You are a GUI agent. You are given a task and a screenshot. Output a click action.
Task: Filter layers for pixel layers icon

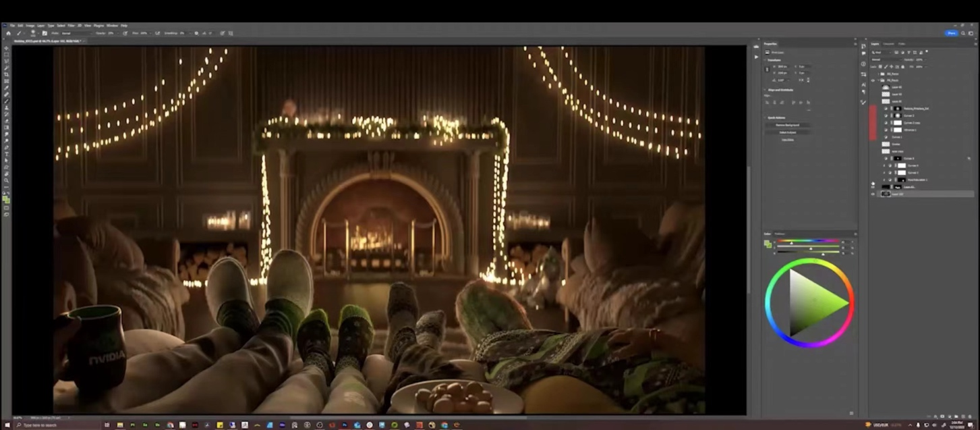click(x=896, y=53)
